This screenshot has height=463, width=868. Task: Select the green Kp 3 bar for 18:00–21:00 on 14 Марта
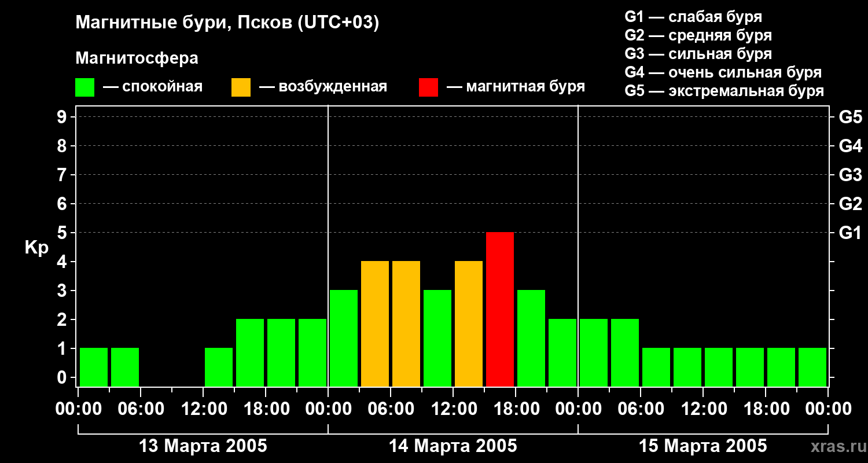coord(531,338)
